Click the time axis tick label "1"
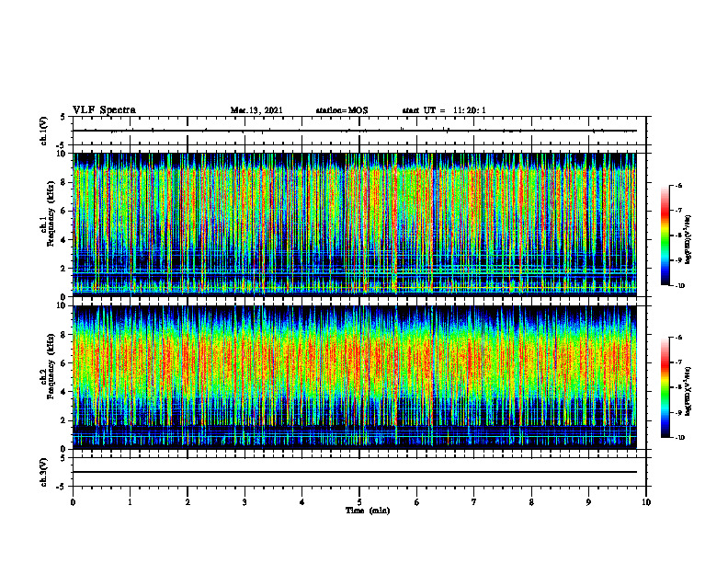The image size is (728, 563). click(130, 502)
